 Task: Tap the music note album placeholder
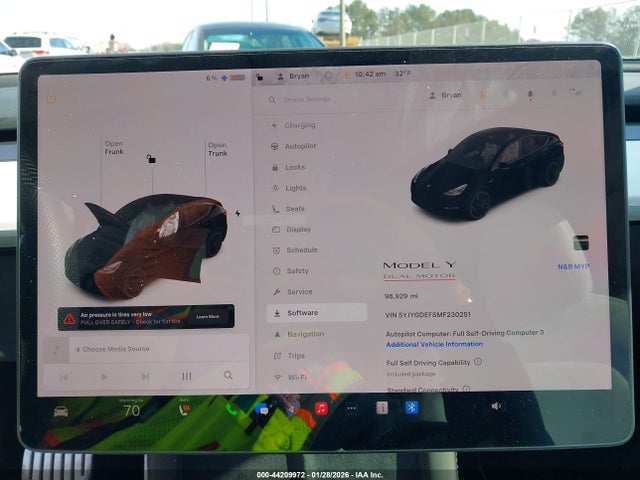pos(57,350)
